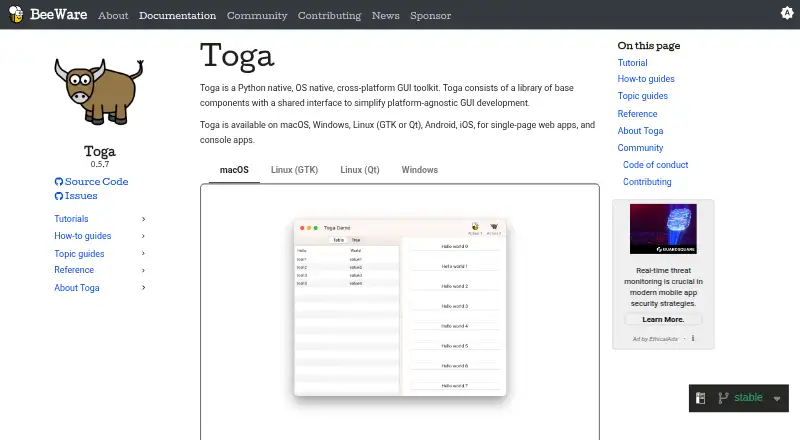Jump to Code of conduct section

click(x=656, y=165)
